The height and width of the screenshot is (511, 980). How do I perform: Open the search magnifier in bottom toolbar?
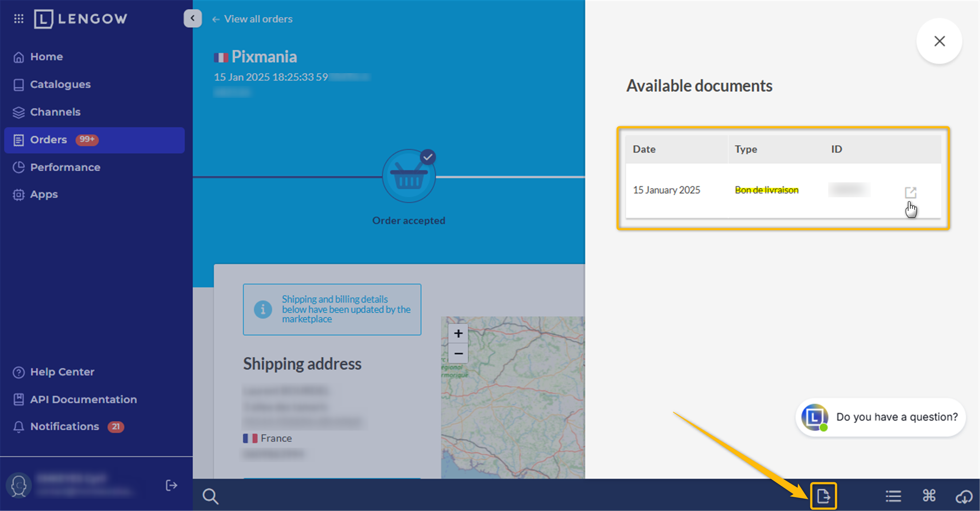[x=210, y=496]
